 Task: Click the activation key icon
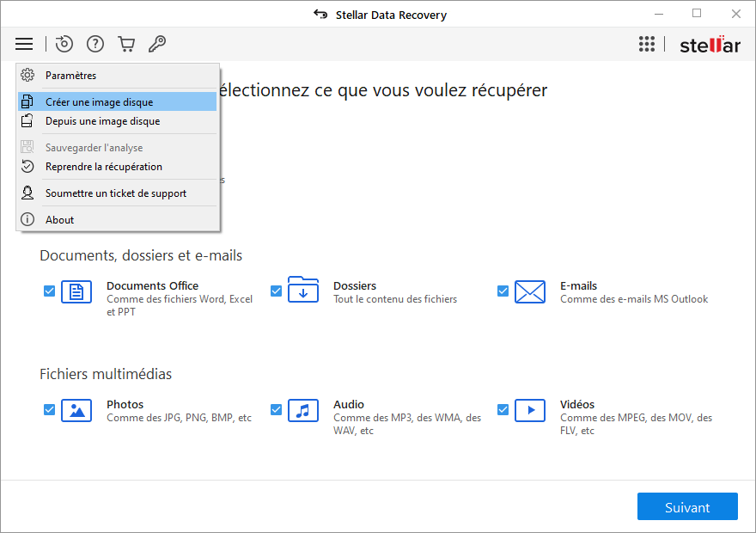156,44
